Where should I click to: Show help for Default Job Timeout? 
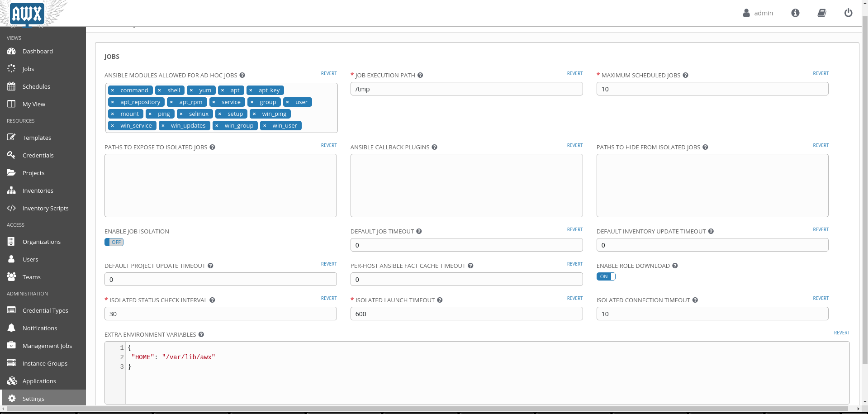(x=419, y=231)
